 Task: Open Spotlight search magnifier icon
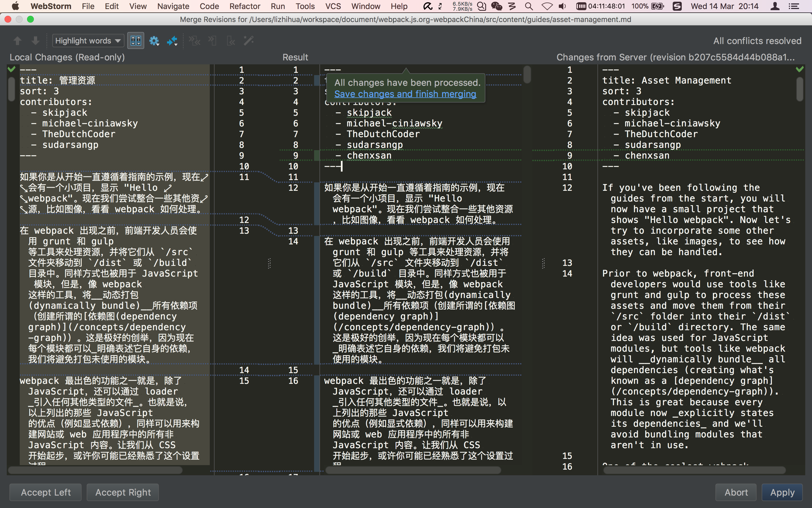(x=529, y=6)
